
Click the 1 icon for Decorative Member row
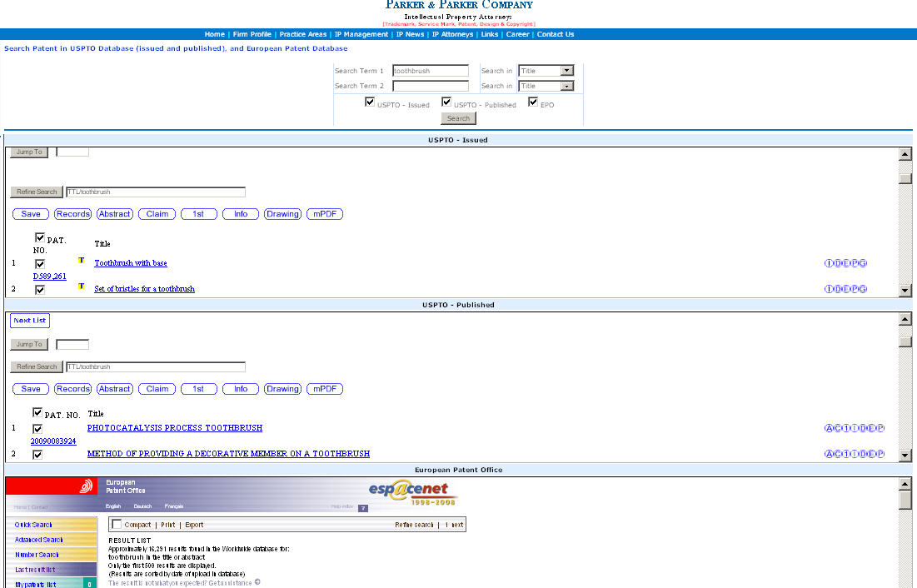pyautogui.click(x=845, y=454)
